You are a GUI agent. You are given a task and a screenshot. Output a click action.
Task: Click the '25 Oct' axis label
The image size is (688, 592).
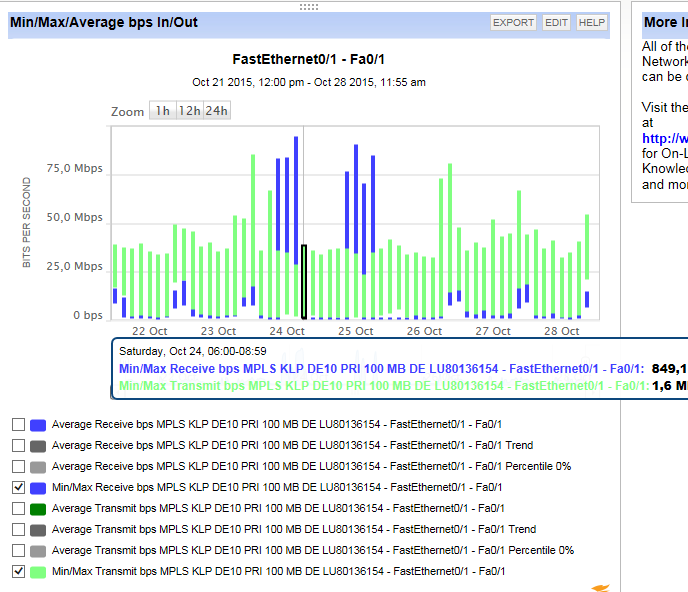[355, 331]
